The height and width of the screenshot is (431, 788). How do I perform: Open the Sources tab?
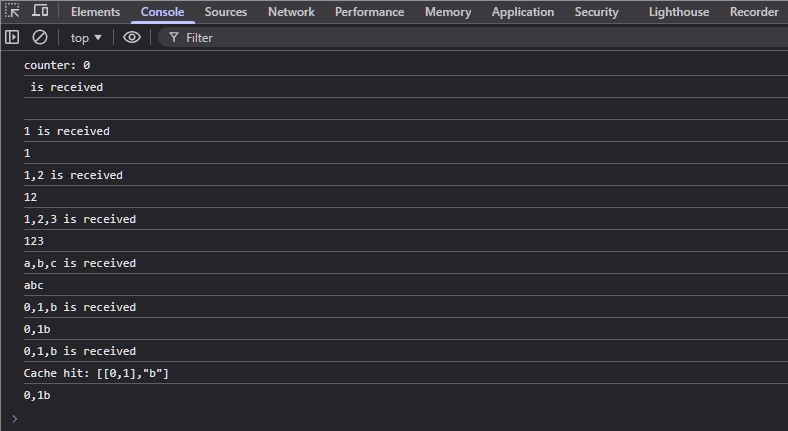(x=226, y=12)
